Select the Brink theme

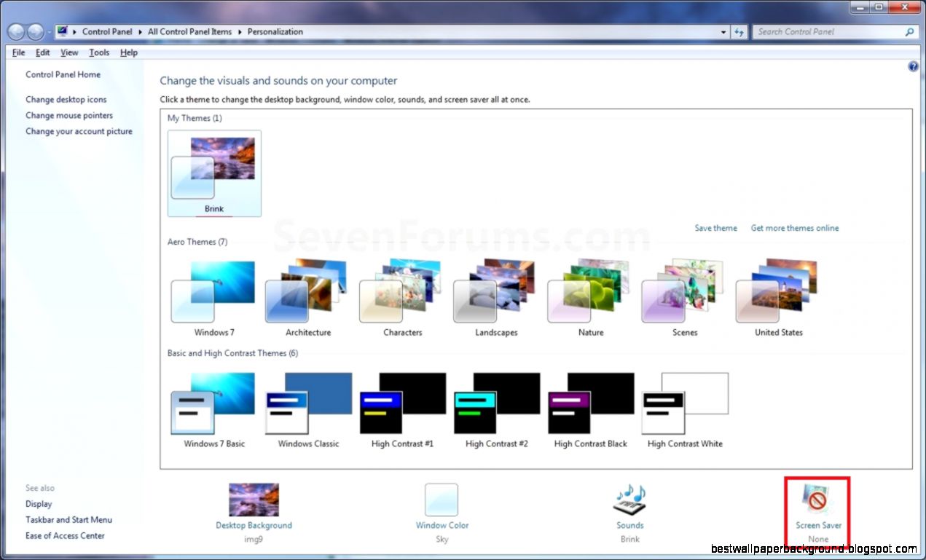pos(214,173)
